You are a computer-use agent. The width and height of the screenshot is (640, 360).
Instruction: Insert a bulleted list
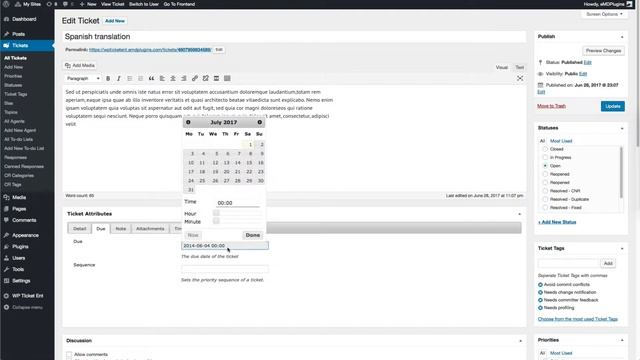point(129,78)
